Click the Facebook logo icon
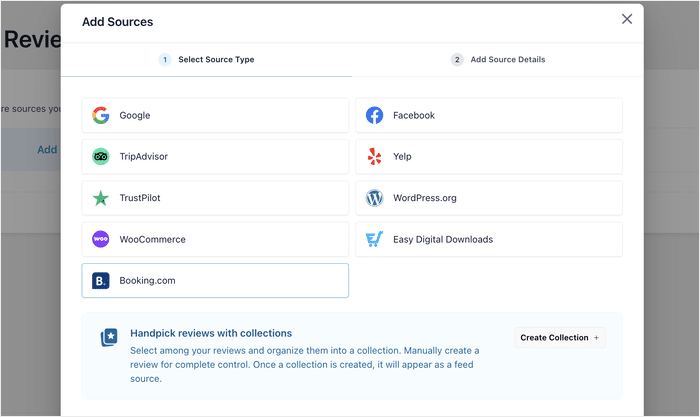 pos(375,115)
